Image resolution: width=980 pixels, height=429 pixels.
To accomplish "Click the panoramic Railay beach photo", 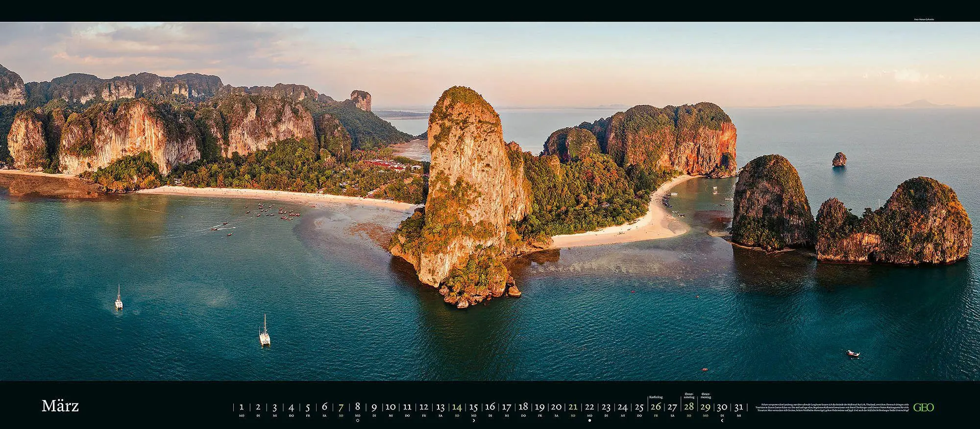I will [x=490, y=201].
